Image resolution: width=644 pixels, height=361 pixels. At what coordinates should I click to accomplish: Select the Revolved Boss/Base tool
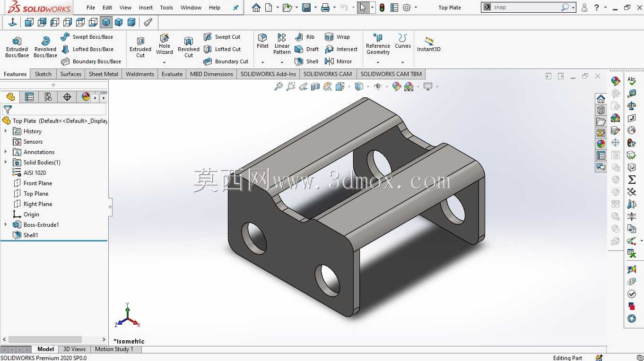[45, 47]
